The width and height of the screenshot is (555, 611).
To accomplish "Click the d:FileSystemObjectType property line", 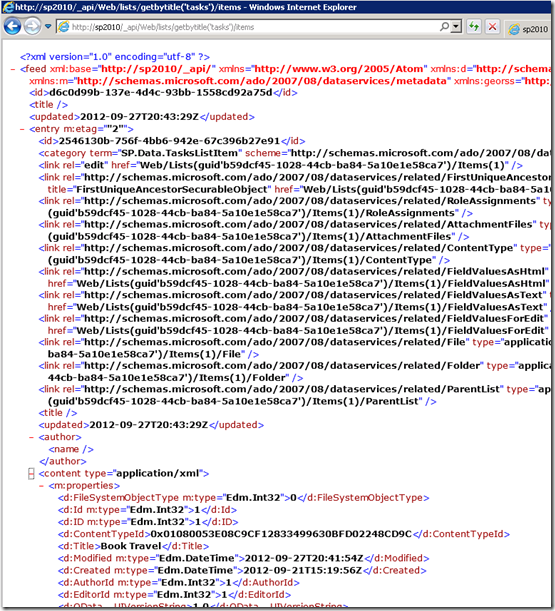I will [x=244, y=498].
